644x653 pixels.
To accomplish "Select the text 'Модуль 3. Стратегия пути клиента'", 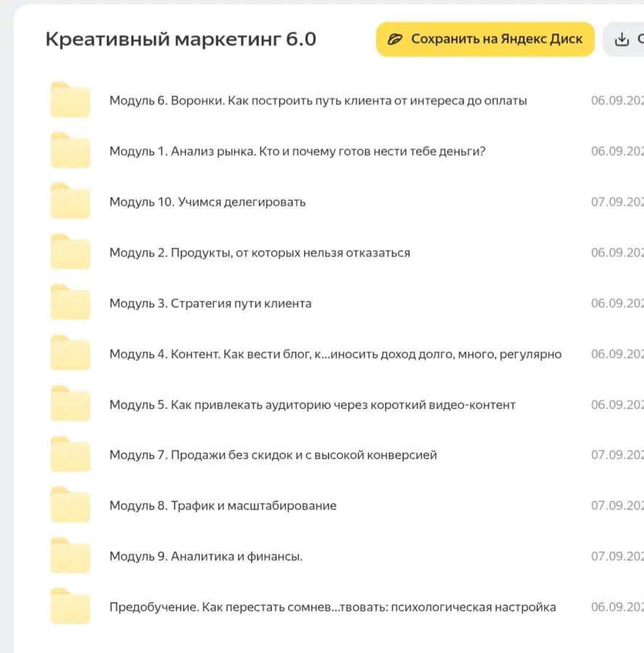I will [210, 303].
